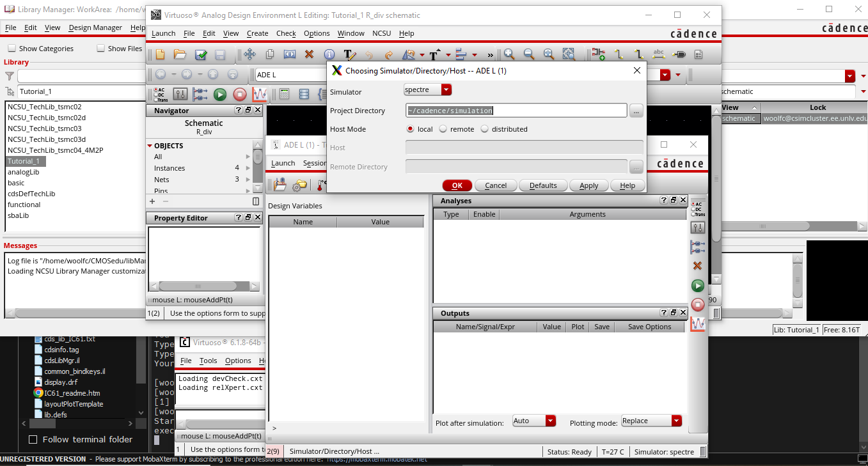Open the Create menu in schematic window
This screenshot has height=466, width=868.
(x=258, y=33)
